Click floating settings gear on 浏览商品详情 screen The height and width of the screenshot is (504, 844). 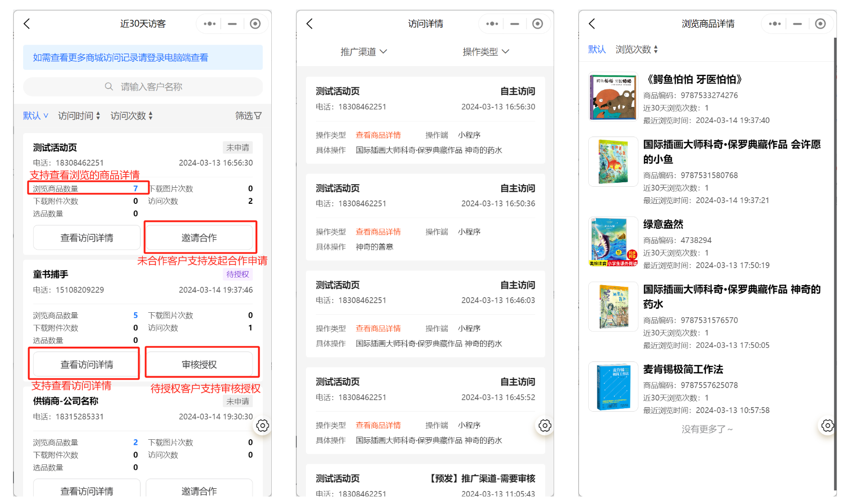tap(827, 426)
